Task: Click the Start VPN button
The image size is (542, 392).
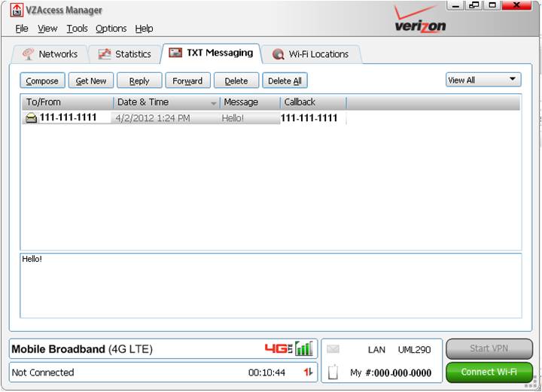Action: tap(489, 348)
